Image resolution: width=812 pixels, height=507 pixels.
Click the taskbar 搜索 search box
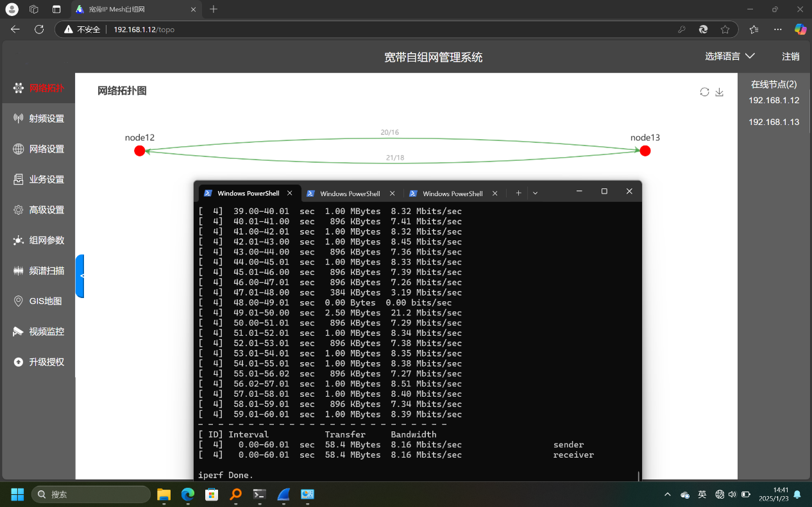[x=91, y=494]
